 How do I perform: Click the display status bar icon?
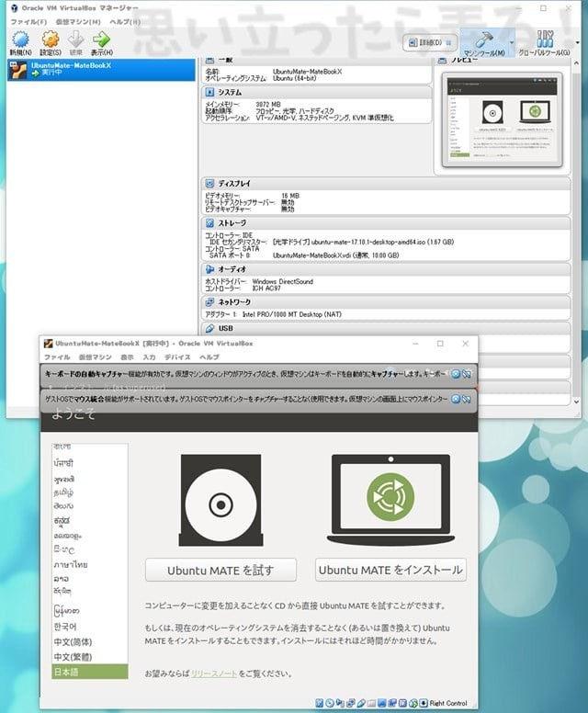382,703
